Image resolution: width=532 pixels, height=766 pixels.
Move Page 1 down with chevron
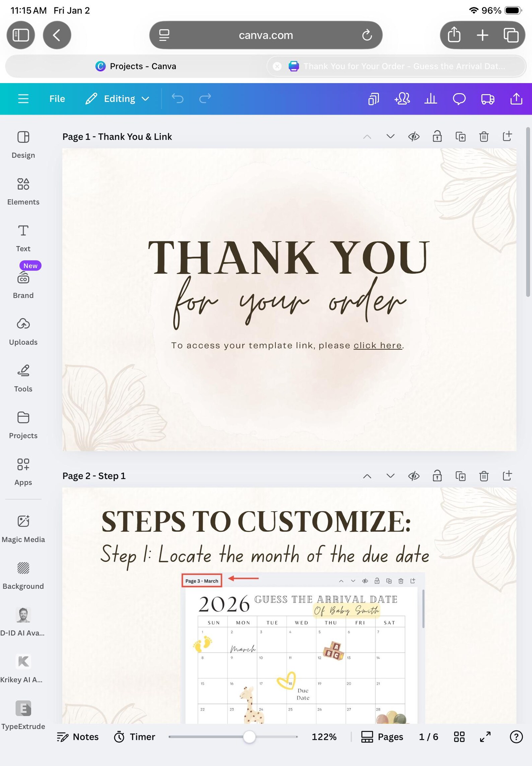(390, 136)
